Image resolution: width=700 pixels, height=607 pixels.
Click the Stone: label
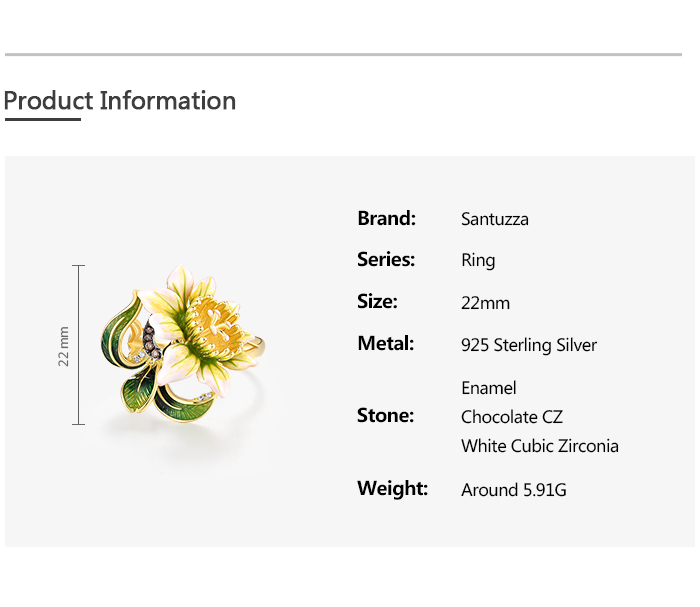[385, 416]
